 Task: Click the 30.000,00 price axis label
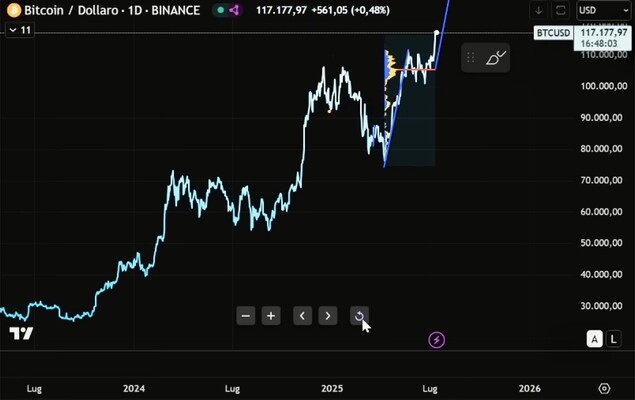(601, 306)
